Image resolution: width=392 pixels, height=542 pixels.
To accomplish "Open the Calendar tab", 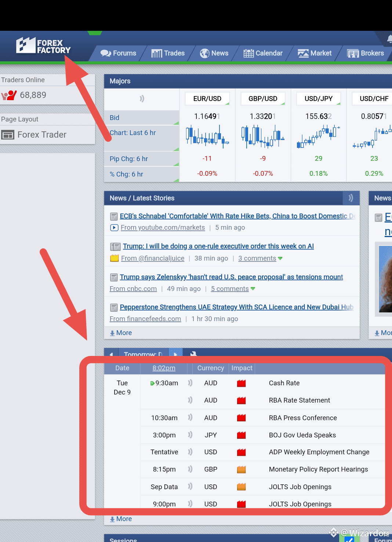I will [263, 53].
